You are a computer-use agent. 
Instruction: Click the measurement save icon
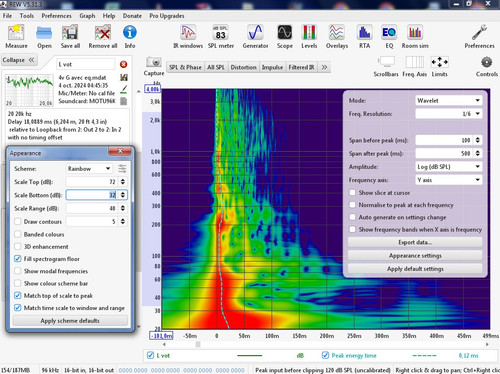(124, 77)
